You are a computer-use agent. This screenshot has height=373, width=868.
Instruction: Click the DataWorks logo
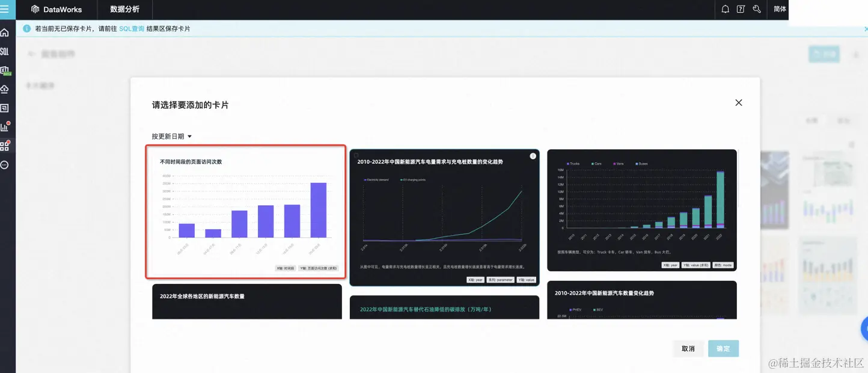point(56,9)
